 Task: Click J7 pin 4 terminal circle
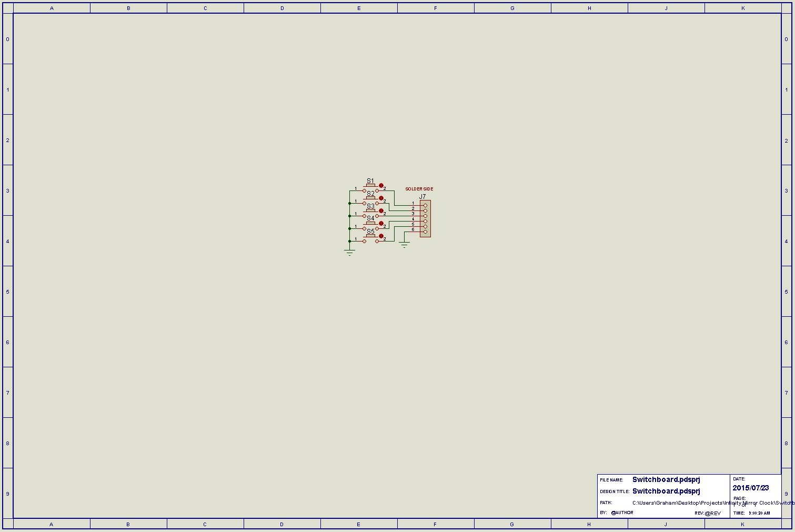click(x=425, y=221)
